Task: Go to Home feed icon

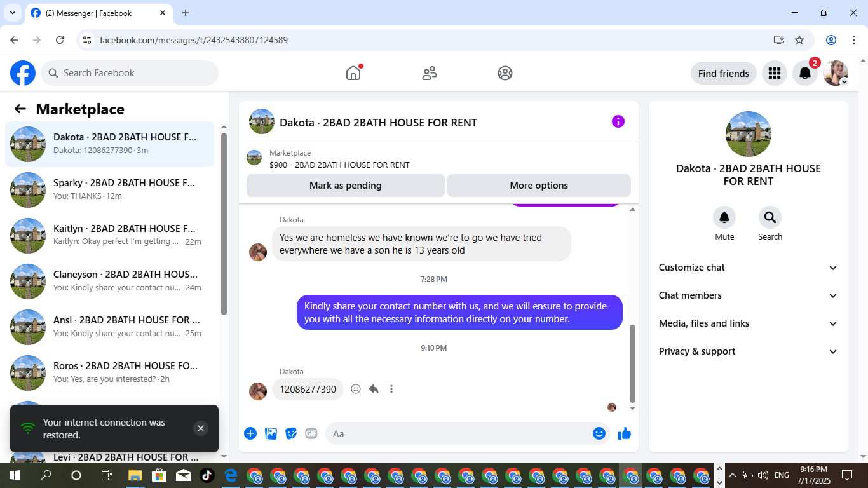Action: [x=353, y=73]
